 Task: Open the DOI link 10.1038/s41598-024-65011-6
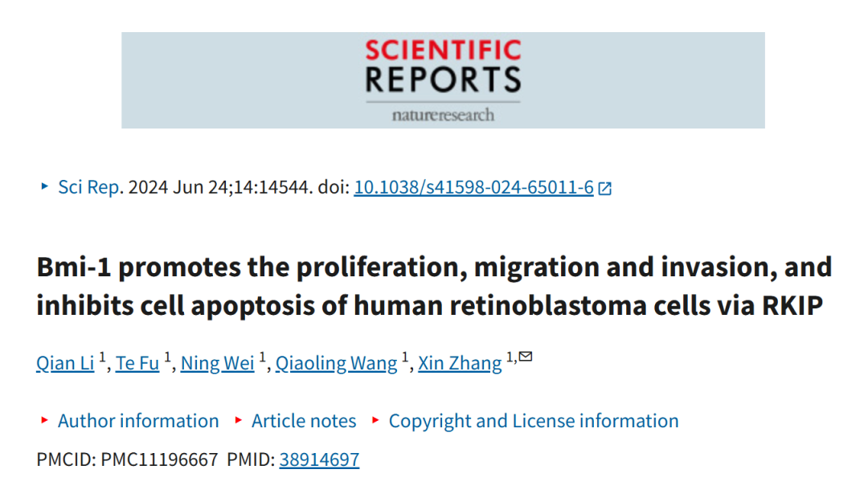474,188
